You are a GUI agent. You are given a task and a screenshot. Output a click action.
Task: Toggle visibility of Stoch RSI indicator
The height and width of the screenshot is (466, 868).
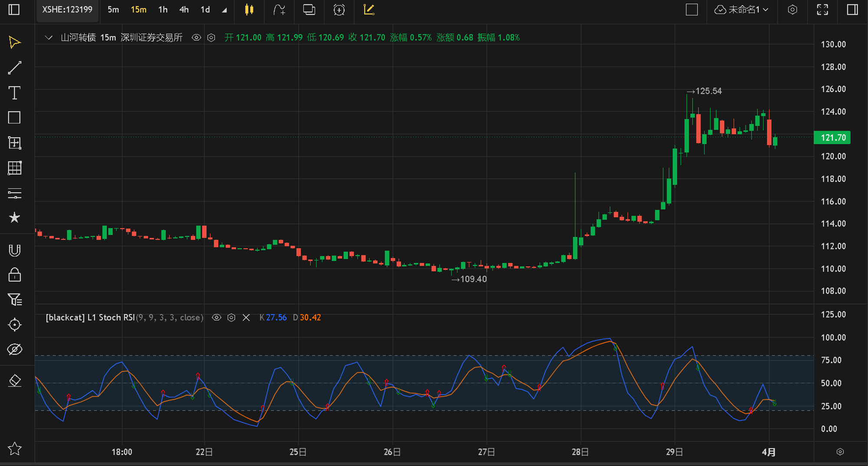tap(217, 318)
